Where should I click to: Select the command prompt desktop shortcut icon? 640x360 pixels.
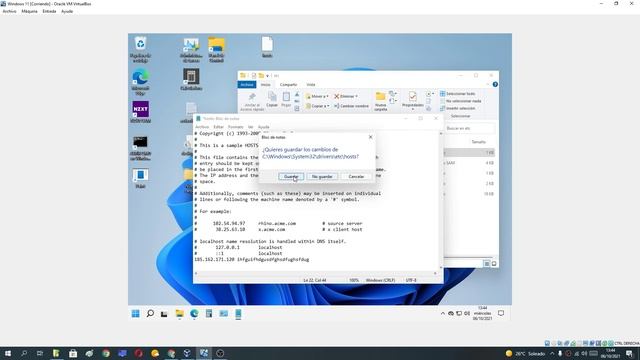(140, 147)
